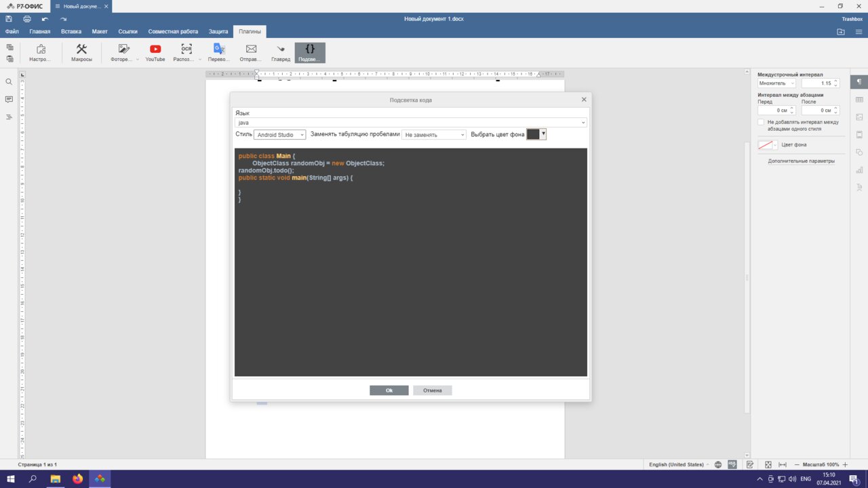The height and width of the screenshot is (488, 868).
Task: Open table settings in right sidebar
Action: pyautogui.click(x=859, y=100)
